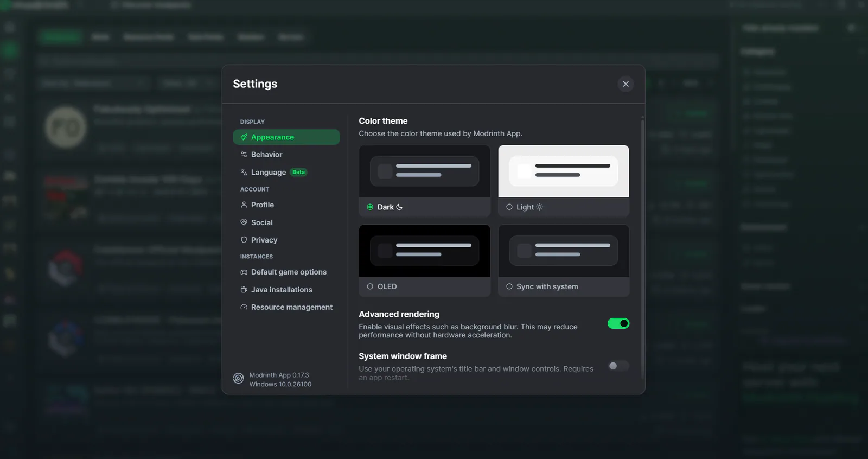Disable the Advanced rendering toggle
The width and height of the screenshot is (868, 459).
pos(618,323)
